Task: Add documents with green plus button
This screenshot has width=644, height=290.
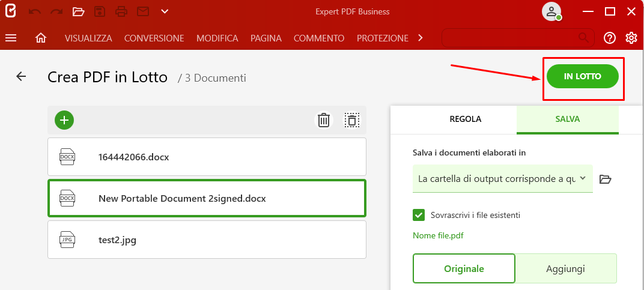Action: click(x=64, y=120)
